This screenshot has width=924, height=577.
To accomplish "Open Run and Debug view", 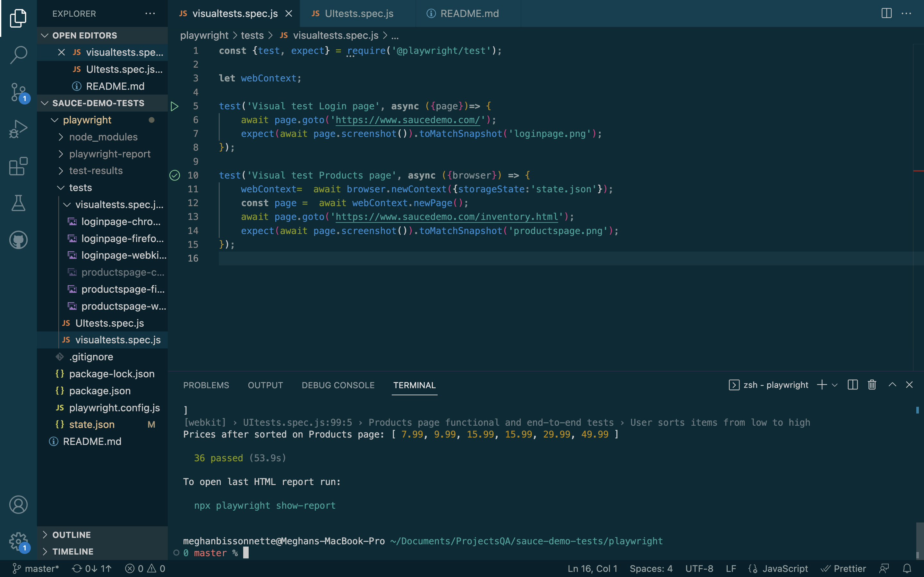I will [18, 129].
